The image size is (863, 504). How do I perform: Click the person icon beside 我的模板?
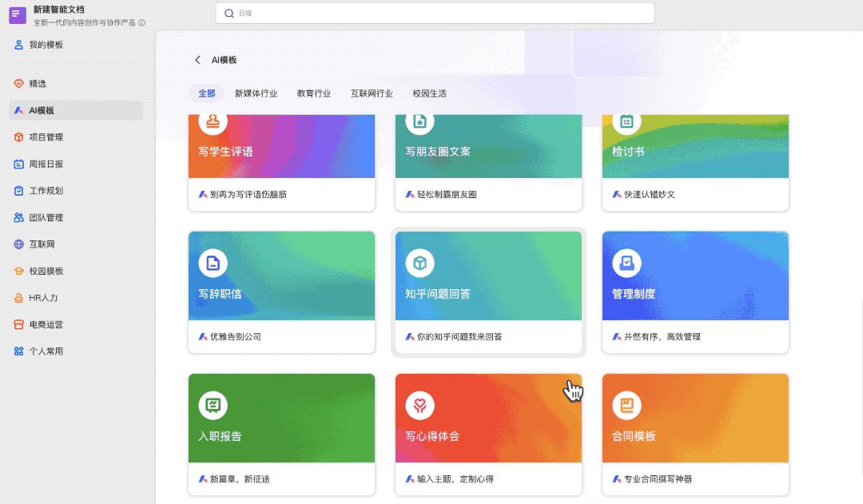pos(18,45)
